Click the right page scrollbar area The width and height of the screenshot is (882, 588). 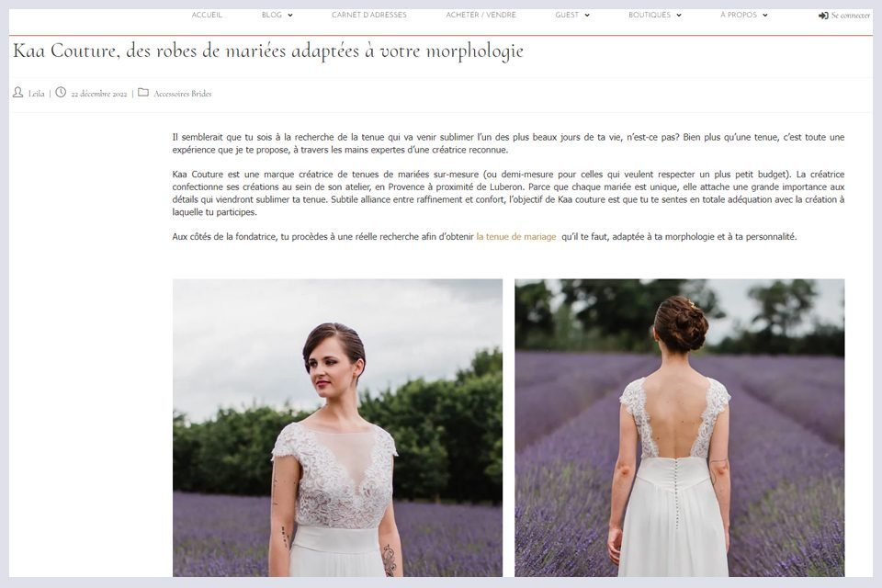tap(876, 294)
